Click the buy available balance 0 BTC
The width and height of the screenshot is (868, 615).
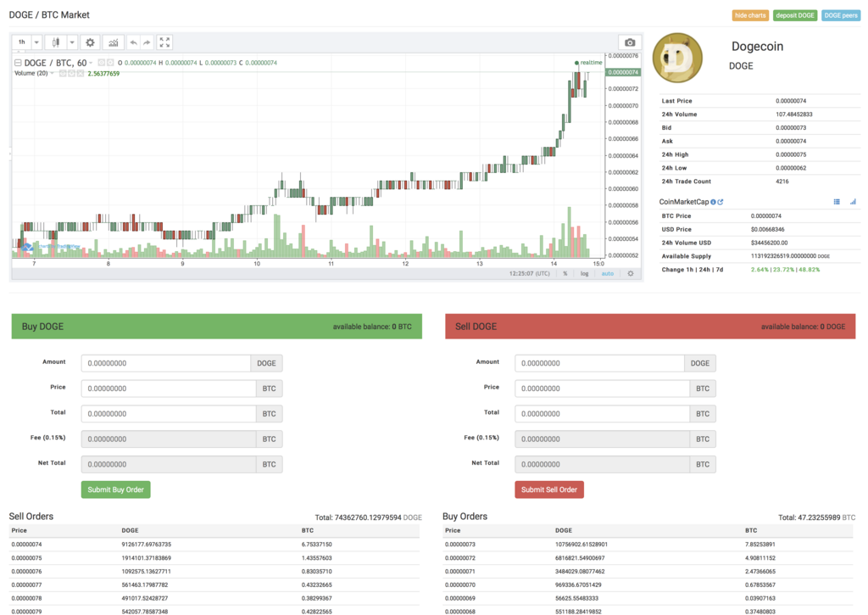(372, 327)
